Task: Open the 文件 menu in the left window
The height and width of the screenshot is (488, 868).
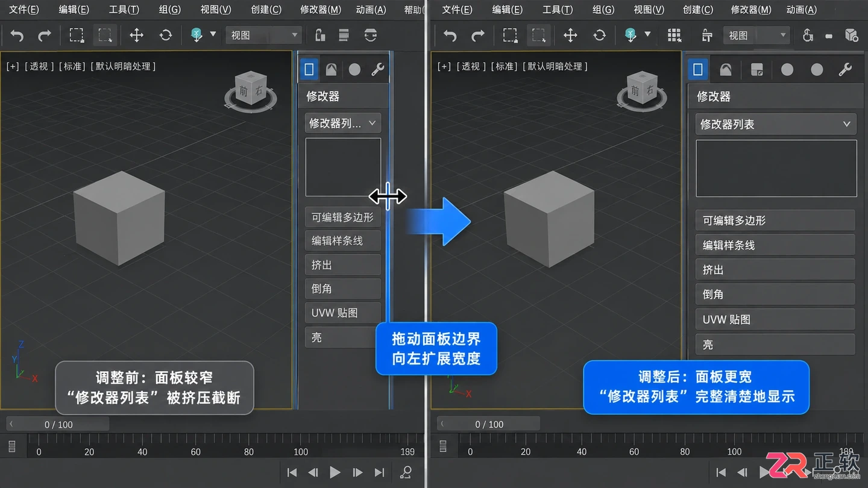Action: tap(24, 10)
